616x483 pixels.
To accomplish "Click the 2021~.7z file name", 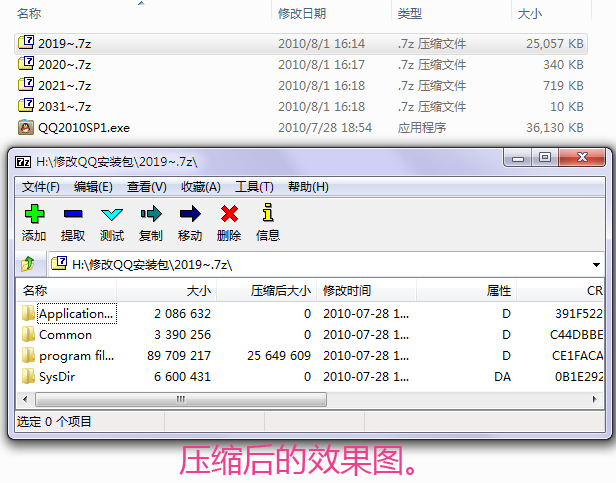I will [x=64, y=85].
